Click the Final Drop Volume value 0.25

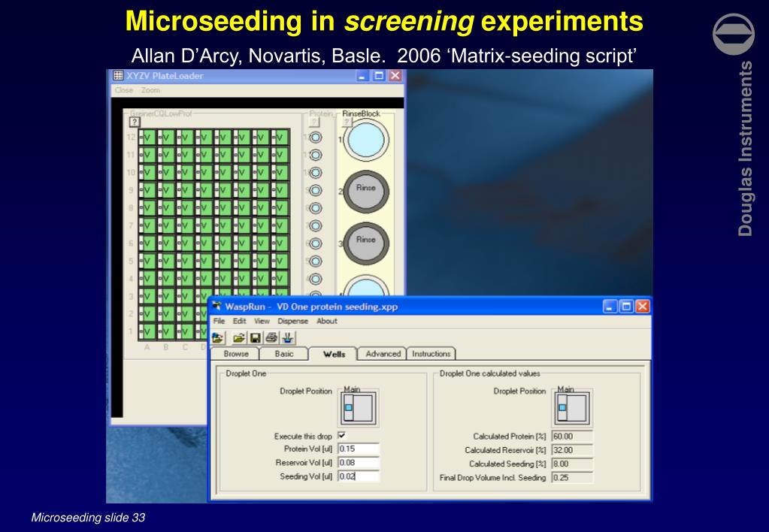point(572,477)
